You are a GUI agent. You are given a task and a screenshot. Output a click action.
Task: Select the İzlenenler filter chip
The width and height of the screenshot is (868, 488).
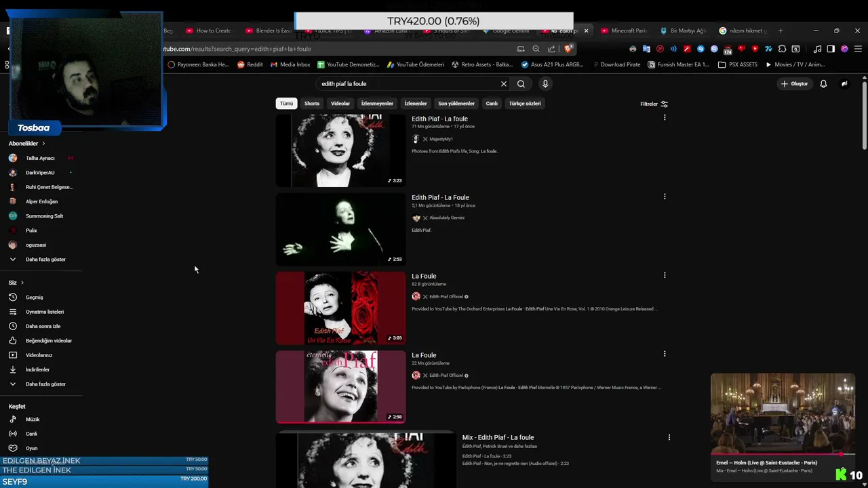pos(416,104)
